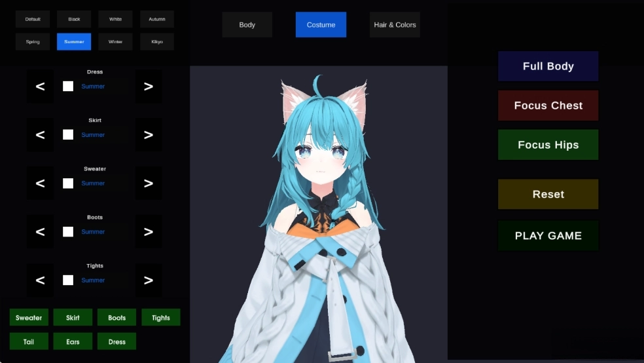Click the white square beside Skirt
The width and height of the screenshot is (644, 363).
[x=68, y=135]
